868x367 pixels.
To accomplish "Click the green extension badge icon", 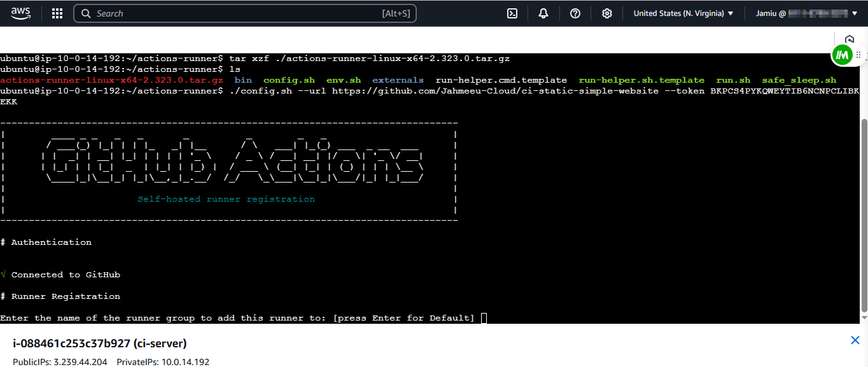I will pyautogui.click(x=842, y=55).
